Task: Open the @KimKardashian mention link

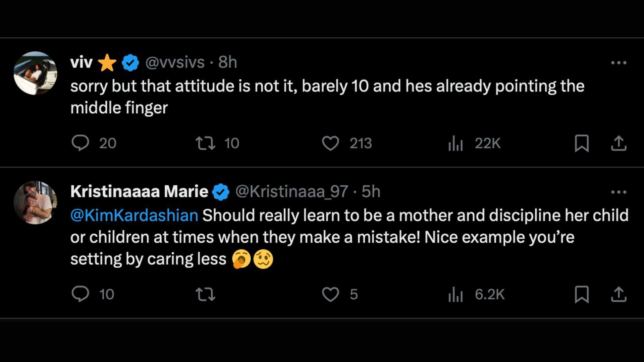Action: (x=134, y=215)
